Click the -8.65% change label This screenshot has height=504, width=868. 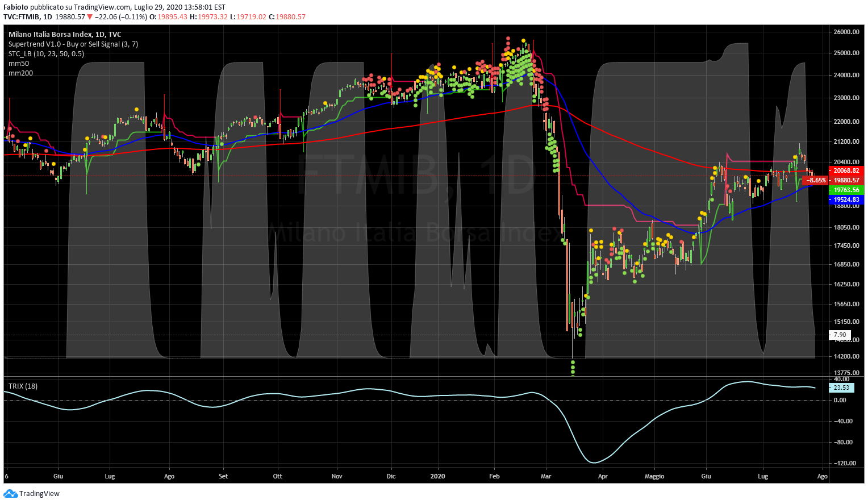[816, 180]
